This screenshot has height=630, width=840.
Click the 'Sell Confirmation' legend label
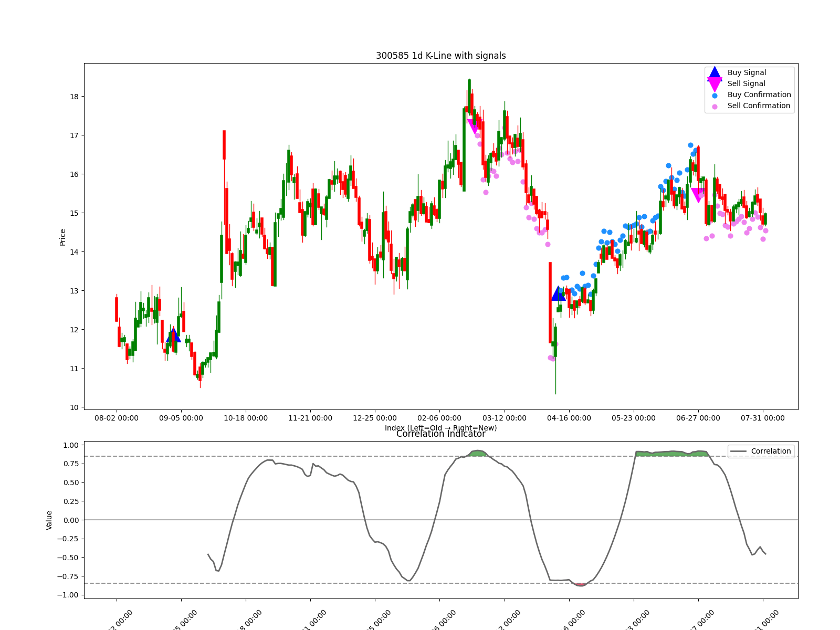759,106
